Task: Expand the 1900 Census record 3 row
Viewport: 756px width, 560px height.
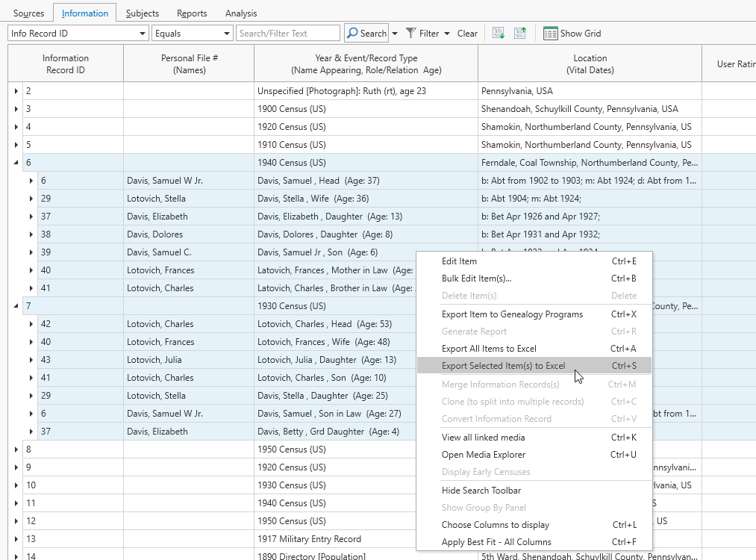Action: (x=16, y=109)
